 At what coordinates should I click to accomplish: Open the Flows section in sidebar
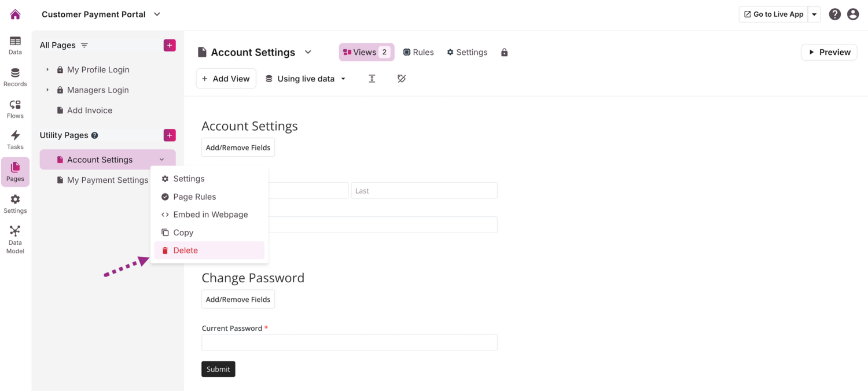tap(15, 109)
